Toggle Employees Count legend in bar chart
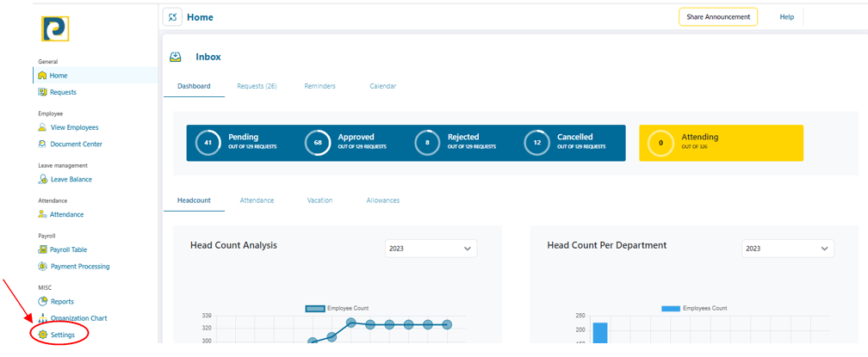868x357 pixels. point(671,308)
